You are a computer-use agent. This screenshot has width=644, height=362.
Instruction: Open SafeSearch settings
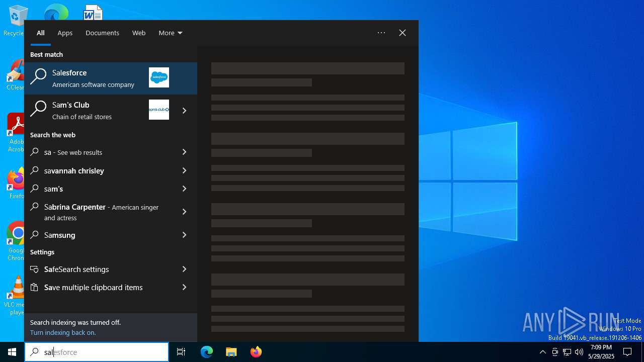(x=98, y=269)
